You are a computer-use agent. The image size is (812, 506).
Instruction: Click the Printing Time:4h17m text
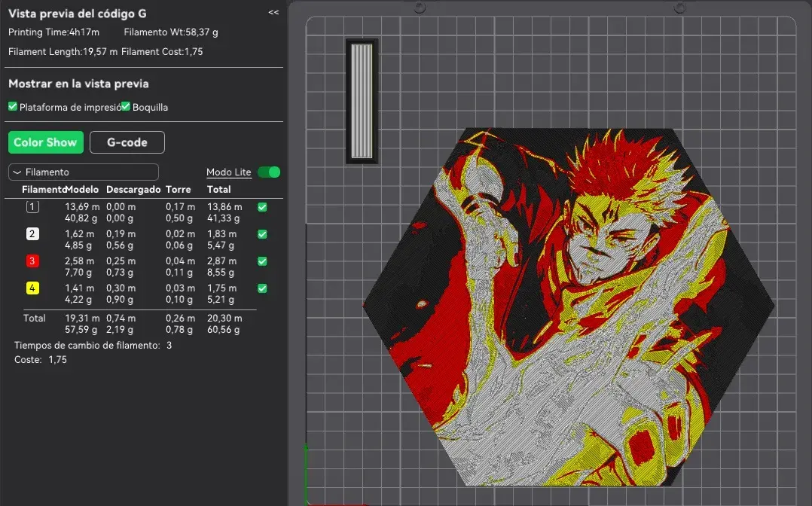[x=54, y=32]
